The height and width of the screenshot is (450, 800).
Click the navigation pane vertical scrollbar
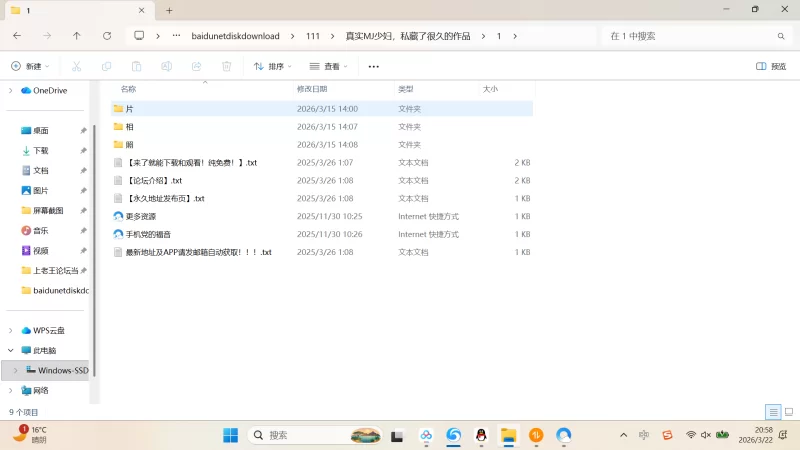tap(94, 240)
